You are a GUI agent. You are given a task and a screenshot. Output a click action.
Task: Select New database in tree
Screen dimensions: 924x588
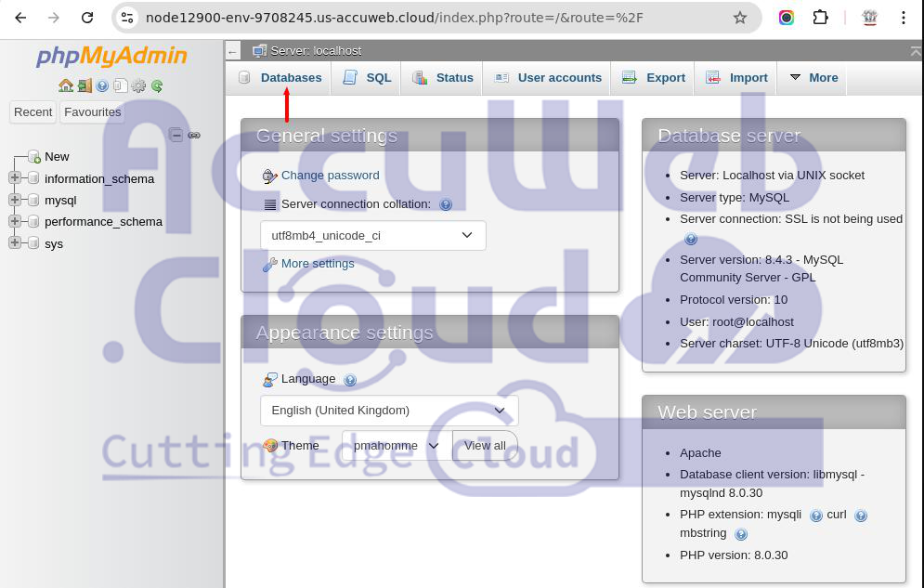click(57, 157)
